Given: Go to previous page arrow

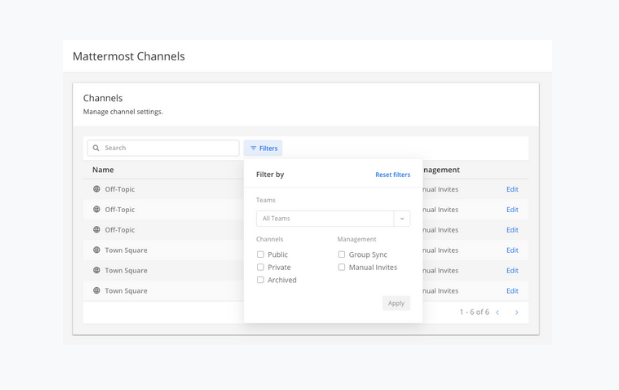Looking at the screenshot, I should (x=498, y=312).
